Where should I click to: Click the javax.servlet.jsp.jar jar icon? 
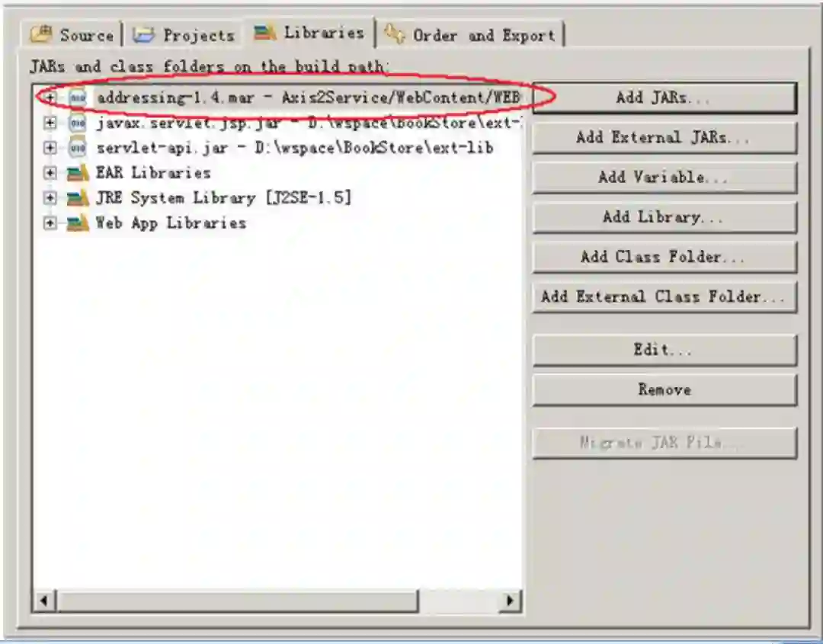(x=78, y=122)
